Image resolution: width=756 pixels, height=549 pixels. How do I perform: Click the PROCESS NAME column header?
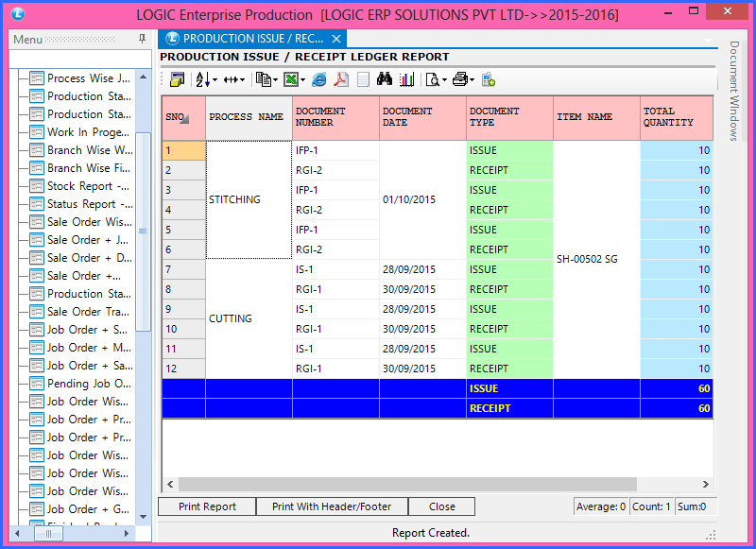(249, 118)
